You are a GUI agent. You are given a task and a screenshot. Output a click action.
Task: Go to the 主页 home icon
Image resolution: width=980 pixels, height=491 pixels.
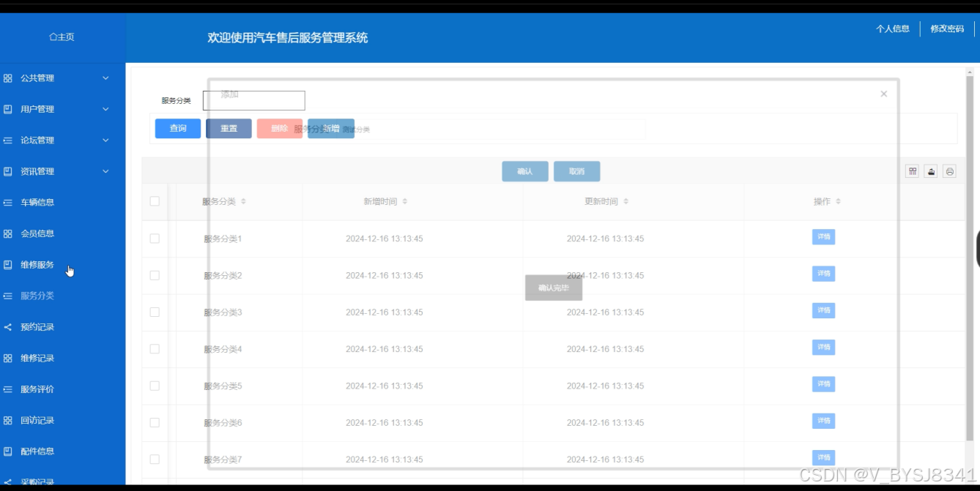pos(53,37)
